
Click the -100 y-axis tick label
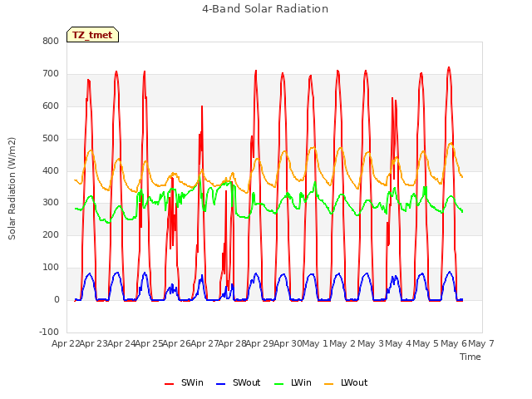[x=49, y=332]
